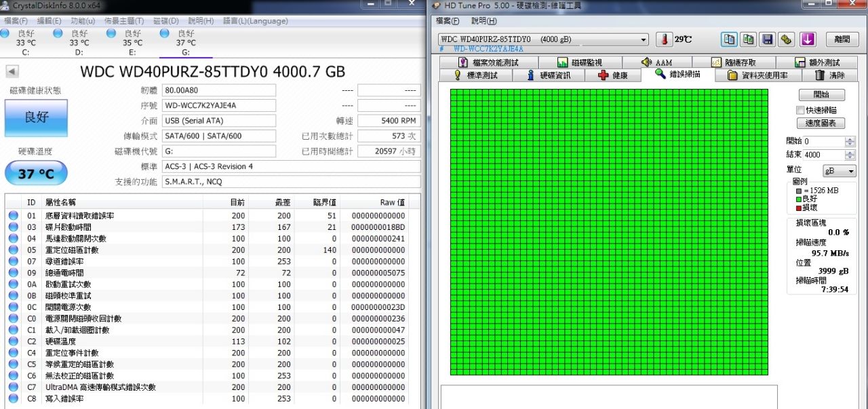Click the copy screenshot icon with green pages

point(748,39)
